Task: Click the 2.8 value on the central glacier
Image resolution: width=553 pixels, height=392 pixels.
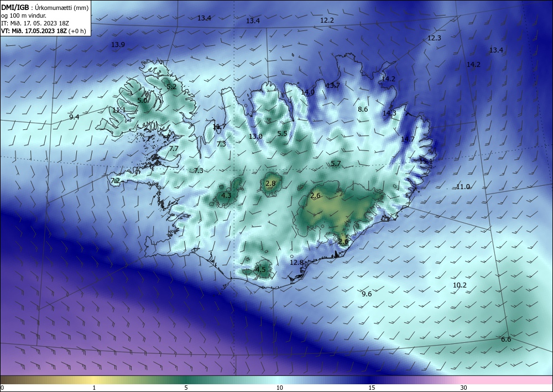Action: pos(270,184)
